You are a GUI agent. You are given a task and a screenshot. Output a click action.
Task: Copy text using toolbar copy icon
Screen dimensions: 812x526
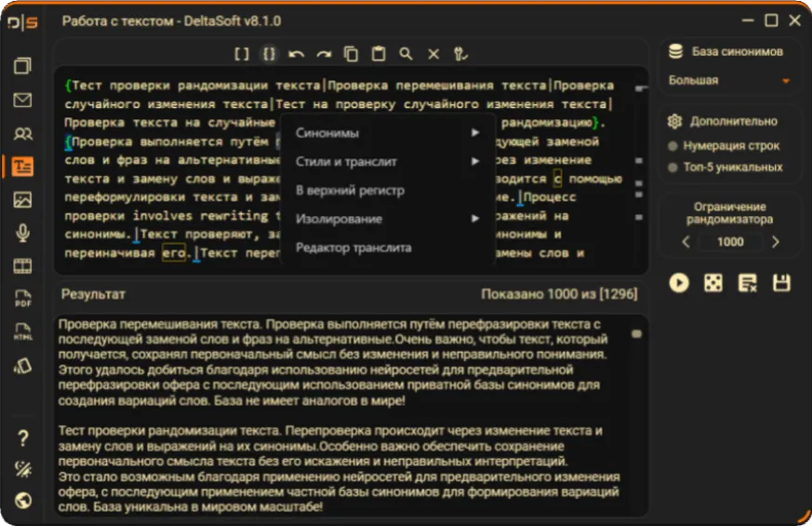(x=351, y=54)
